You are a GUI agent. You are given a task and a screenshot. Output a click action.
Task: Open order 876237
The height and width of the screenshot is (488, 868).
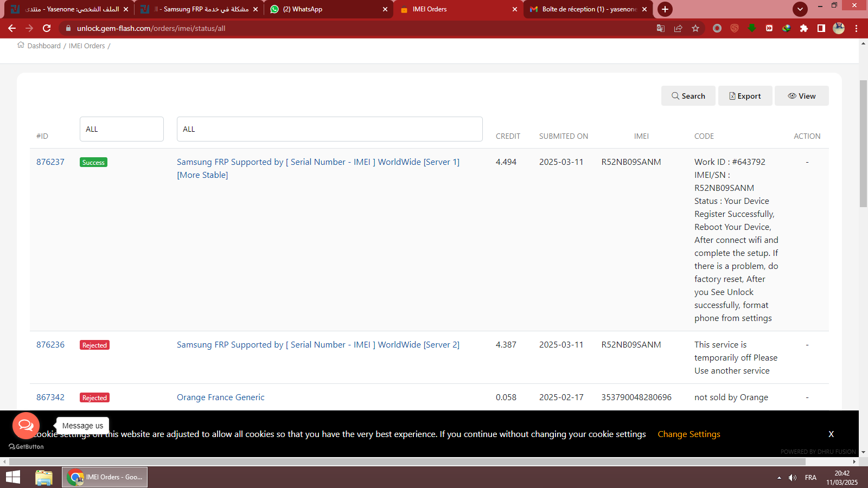(50, 162)
